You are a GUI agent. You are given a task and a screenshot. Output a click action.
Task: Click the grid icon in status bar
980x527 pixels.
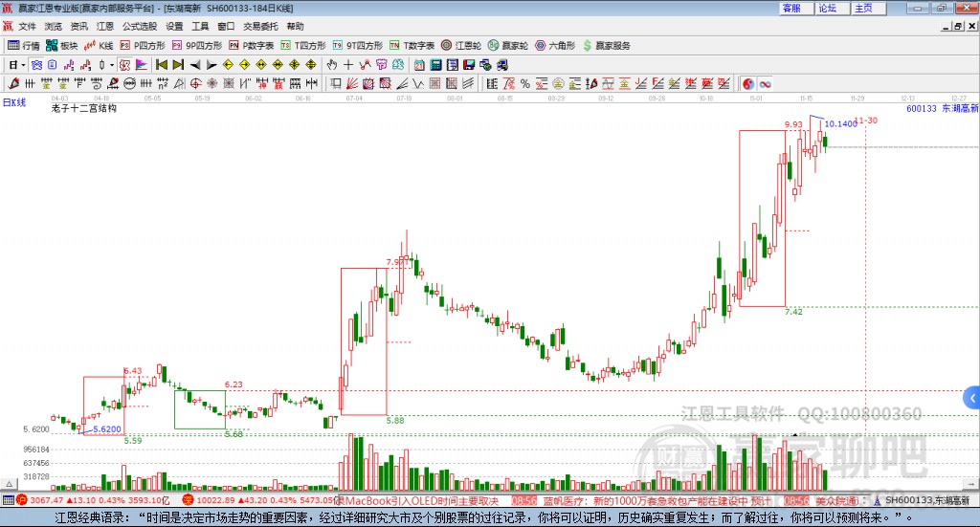pyautogui.click(x=8, y=500)
